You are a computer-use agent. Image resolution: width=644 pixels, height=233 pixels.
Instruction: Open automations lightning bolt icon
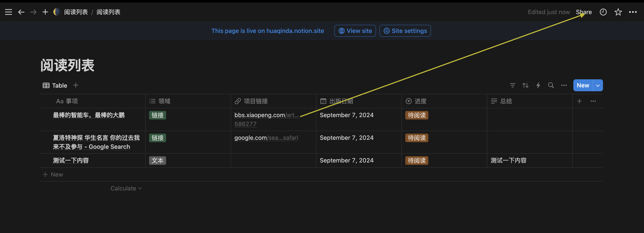[x=538, y=85]
